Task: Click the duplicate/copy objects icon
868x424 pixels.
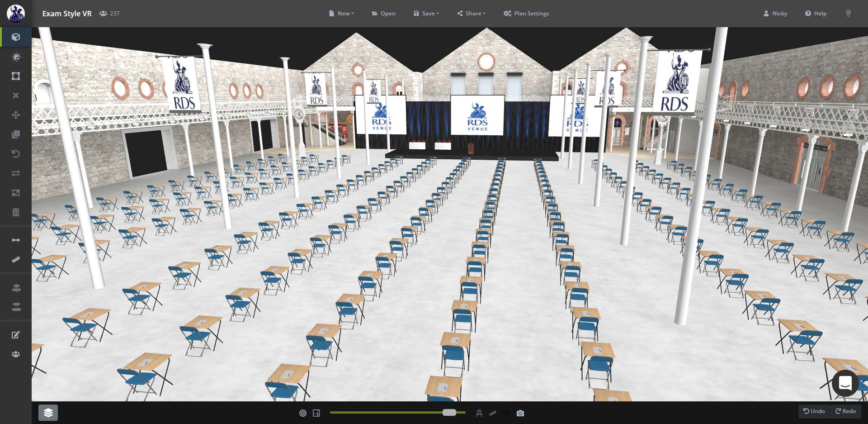Action: point(16,134)
